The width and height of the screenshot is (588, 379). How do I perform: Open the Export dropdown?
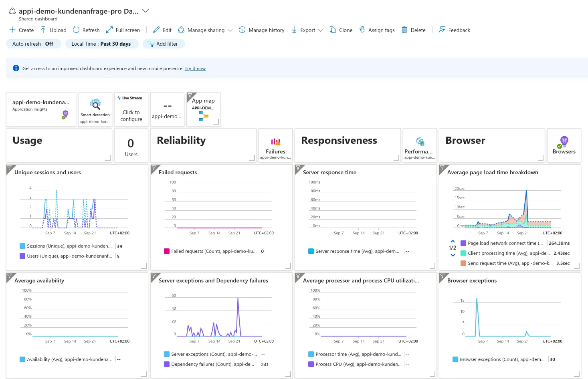(307, 30)
